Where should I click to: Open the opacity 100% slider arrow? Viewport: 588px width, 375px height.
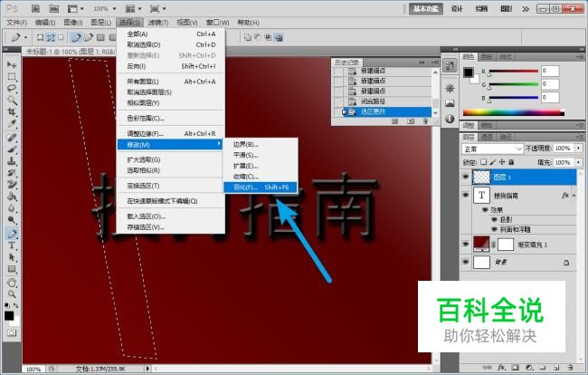point(579,149)
